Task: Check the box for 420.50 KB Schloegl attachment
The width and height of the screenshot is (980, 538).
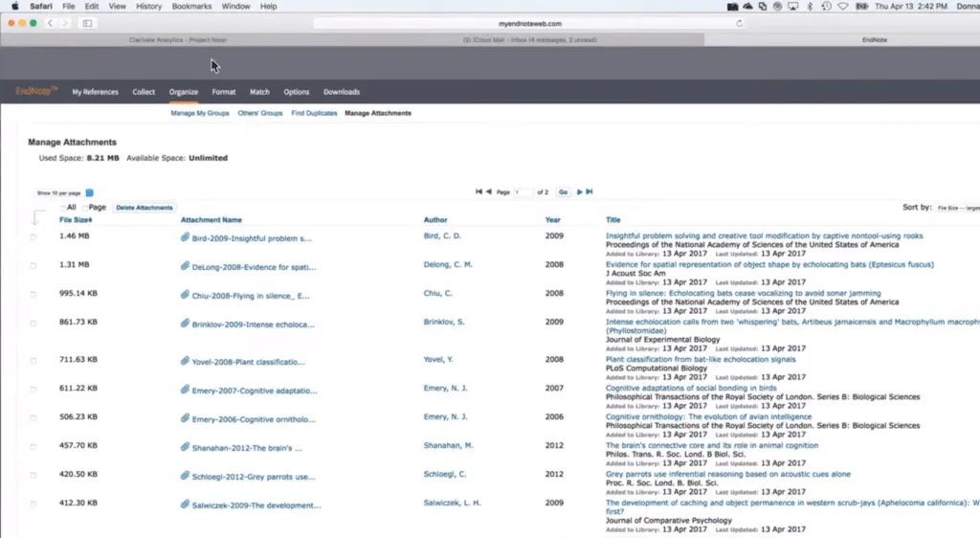Action: pyautogui.click(x=33, y=476)
